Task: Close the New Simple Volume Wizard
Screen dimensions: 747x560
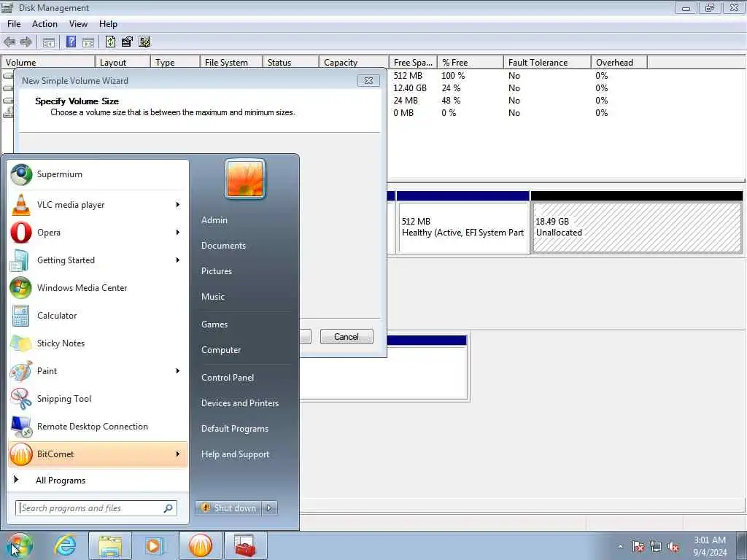Action: tap(368, 80)
